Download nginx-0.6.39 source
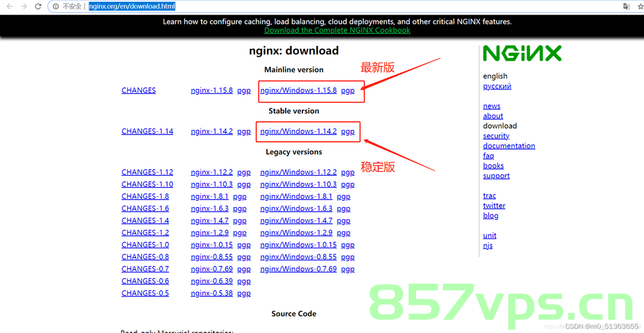The width and height of the screenshot is (644, 333). (212, 281)
